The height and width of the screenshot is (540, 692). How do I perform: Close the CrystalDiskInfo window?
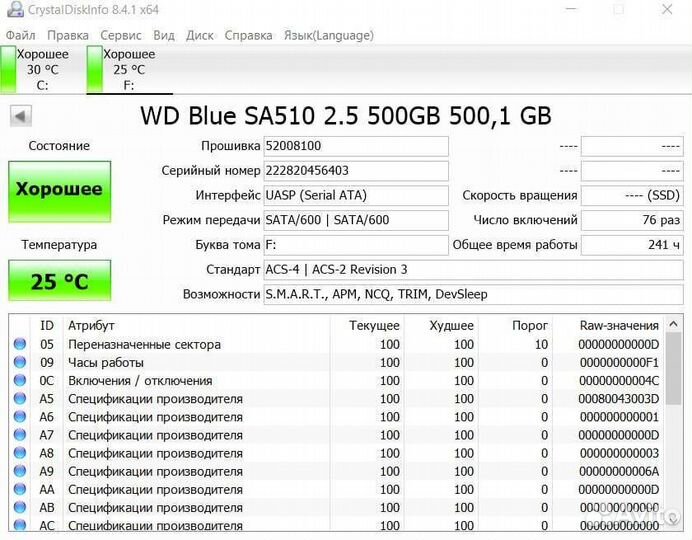point(667,9)
